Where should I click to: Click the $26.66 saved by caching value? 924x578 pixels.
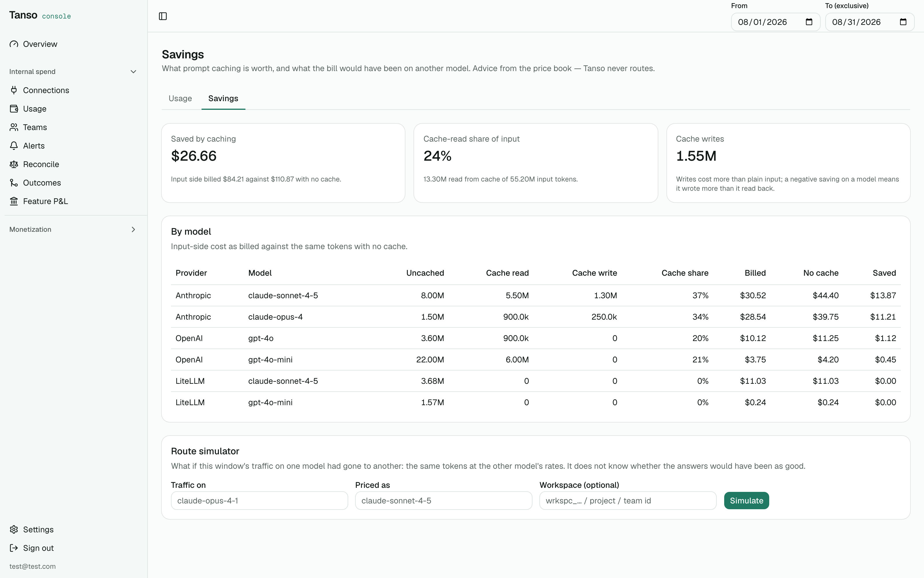[x=193, y=156]
